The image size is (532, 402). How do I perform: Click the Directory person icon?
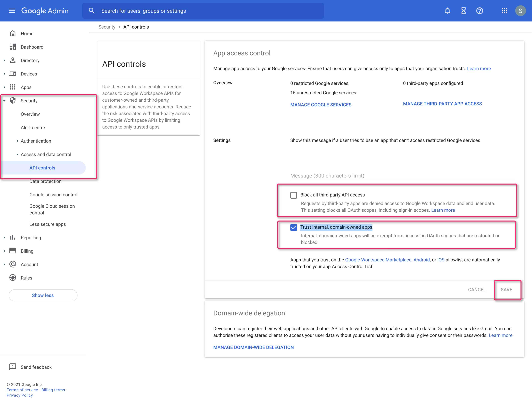pos(13,60)
